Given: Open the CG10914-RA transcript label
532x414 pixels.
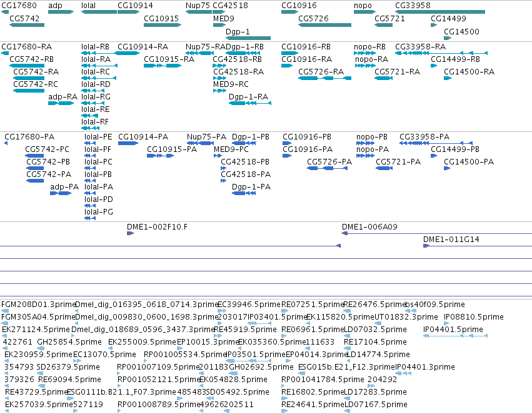Looking at the screenshot, I should (143, 46).
